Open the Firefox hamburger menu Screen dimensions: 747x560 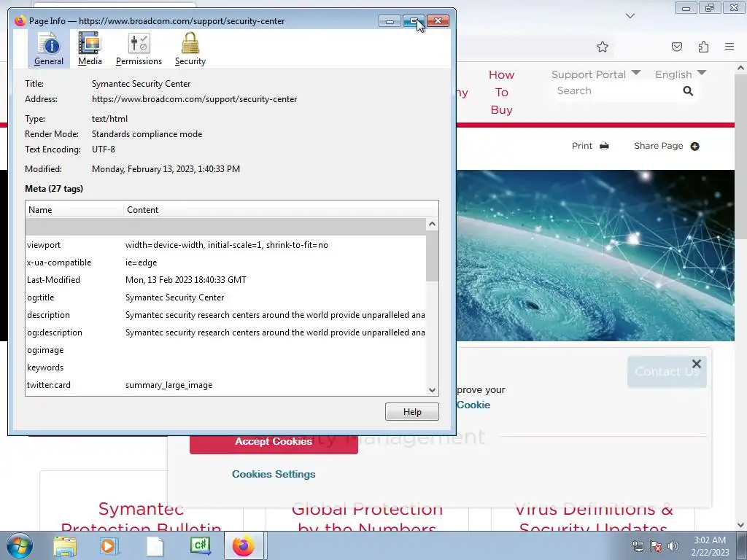click(x=729, y=47)
